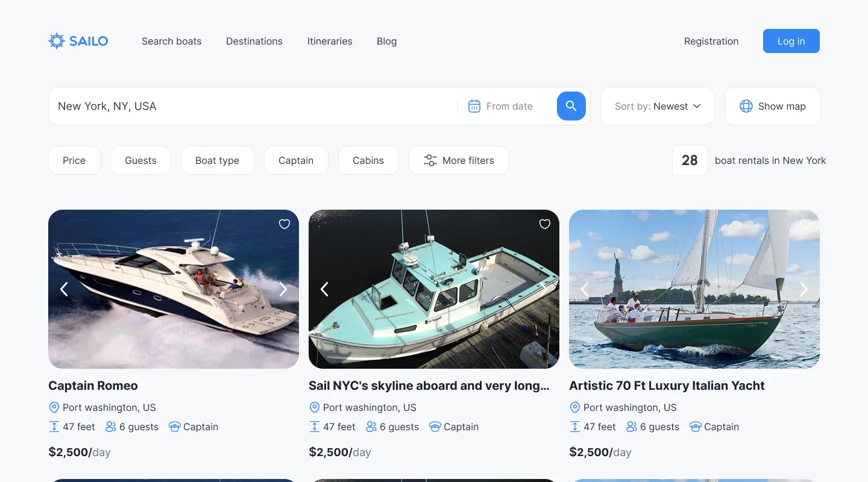Screen dimensions: 868x482
Task: Open More filters
Action: [x=459, y=160]
